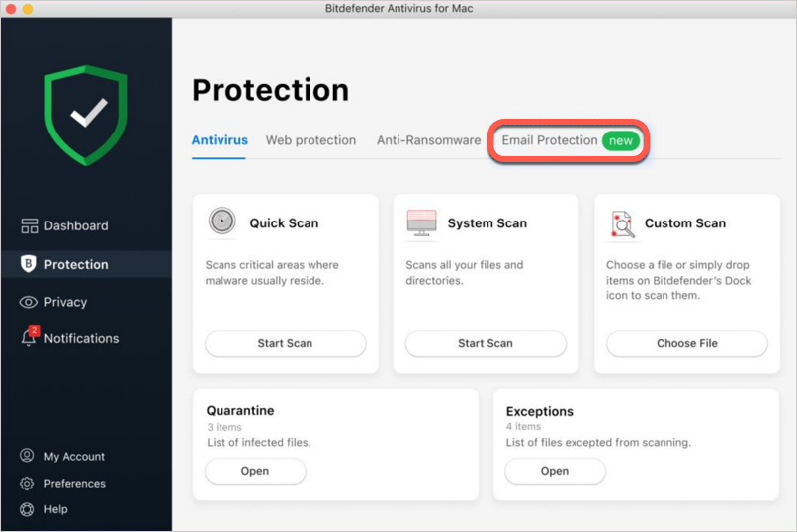The height and width of the screenshot is (532, 797).
Task: Click the green 'new' badge
Action: (620, 140)
